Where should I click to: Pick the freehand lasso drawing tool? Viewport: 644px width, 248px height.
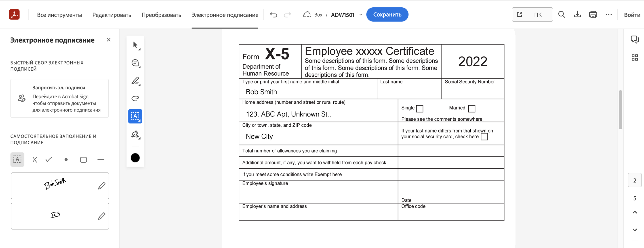click(135, 99)
